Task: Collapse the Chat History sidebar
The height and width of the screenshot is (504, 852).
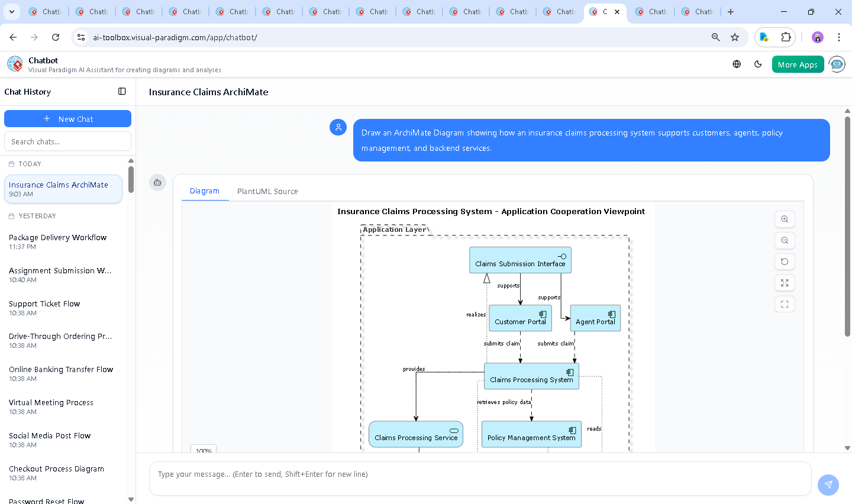Action: point(122,91)
